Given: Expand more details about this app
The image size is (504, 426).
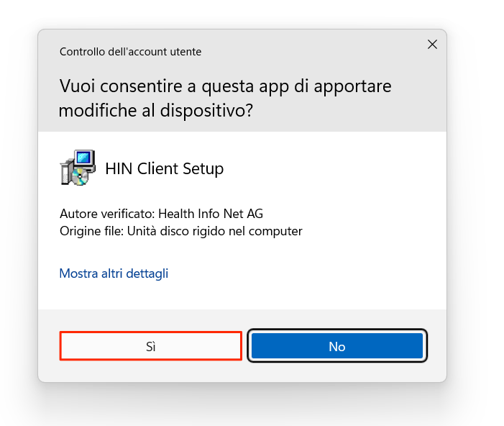Looking at the screenshot, I should click(114, 273).
